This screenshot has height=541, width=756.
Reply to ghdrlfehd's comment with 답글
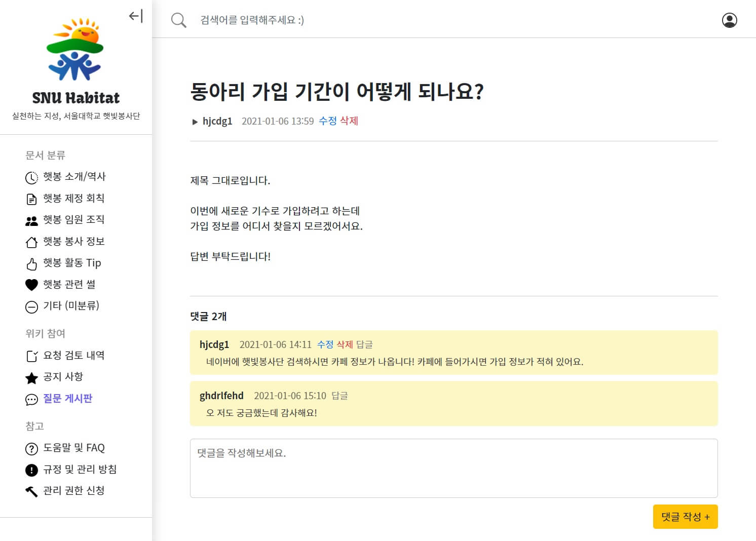click(x=339, y=396)
